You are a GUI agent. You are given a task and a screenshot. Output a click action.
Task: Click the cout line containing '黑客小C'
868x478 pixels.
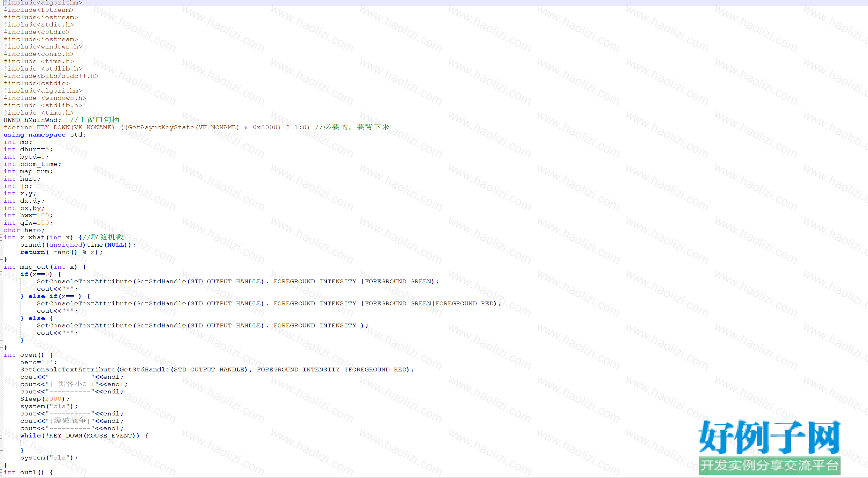pos(74,385)
